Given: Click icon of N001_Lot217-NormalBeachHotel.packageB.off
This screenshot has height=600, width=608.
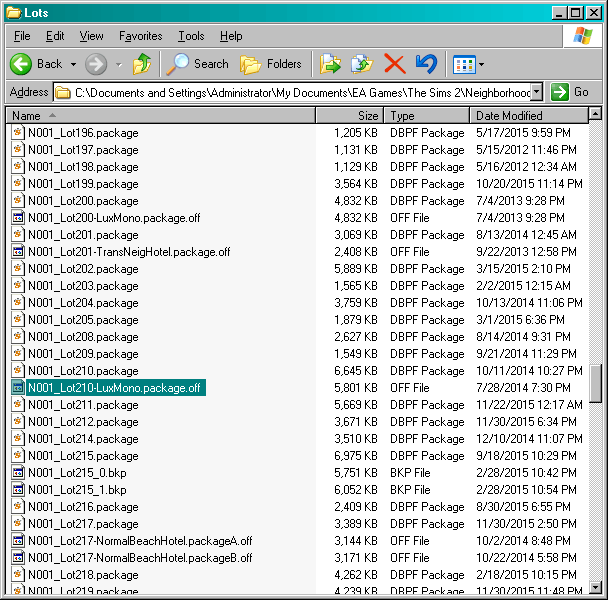Looking at the screenshot, I should coord(17,557).
